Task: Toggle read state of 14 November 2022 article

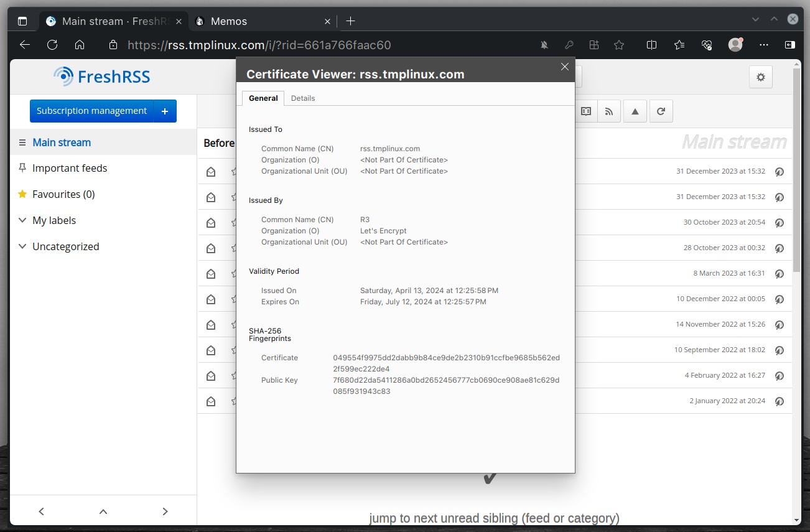Action: 211,325
